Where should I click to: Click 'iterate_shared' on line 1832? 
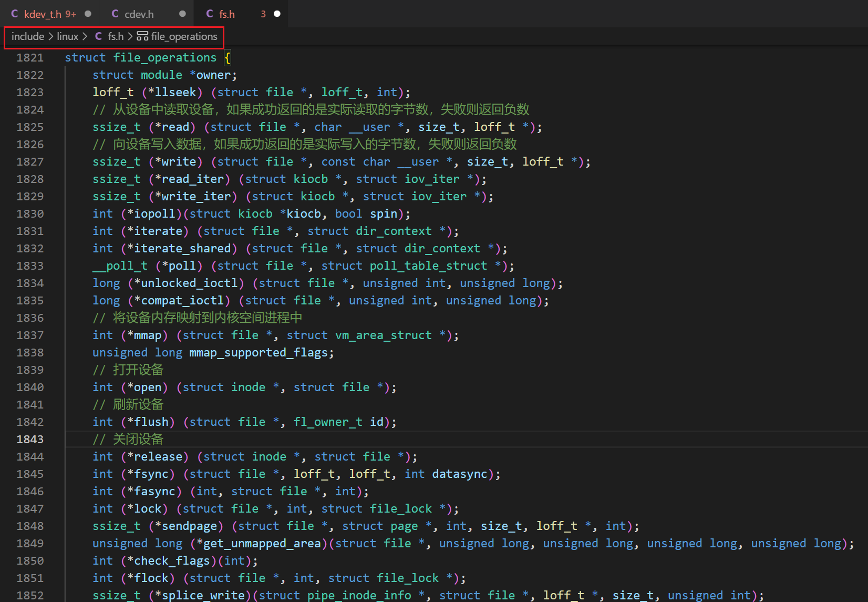(182, 249)
